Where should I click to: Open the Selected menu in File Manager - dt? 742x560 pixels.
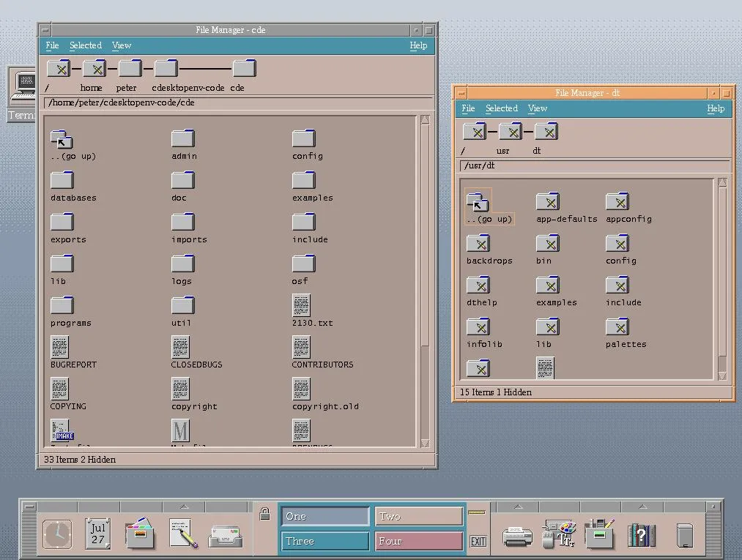[x=501, y=108]
